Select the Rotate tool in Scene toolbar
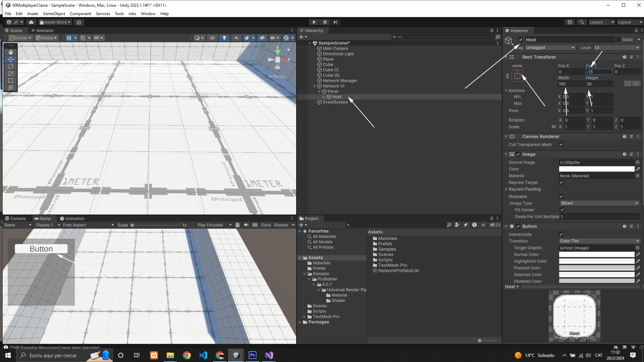Image resolution: width=644 pixels, height=362 pixels. 11,66
